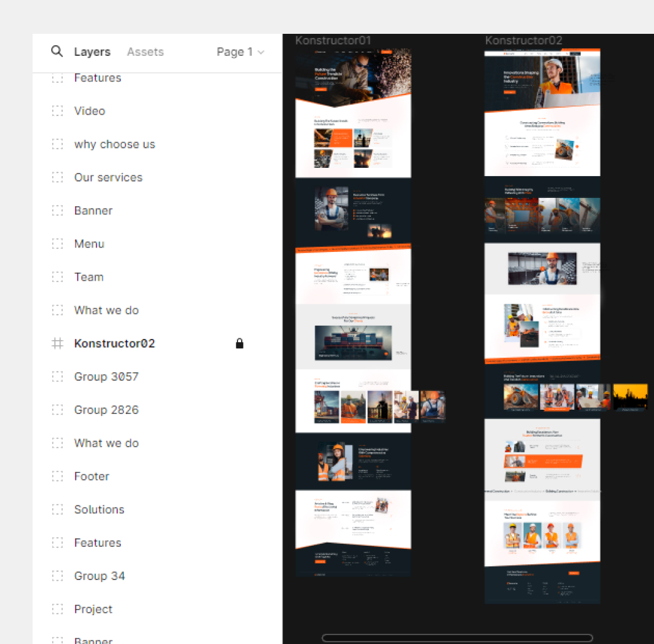Select the orange highlighted row in Konstructor02
The height and width of the screenshot is (644, 654).
pos(542,461)
